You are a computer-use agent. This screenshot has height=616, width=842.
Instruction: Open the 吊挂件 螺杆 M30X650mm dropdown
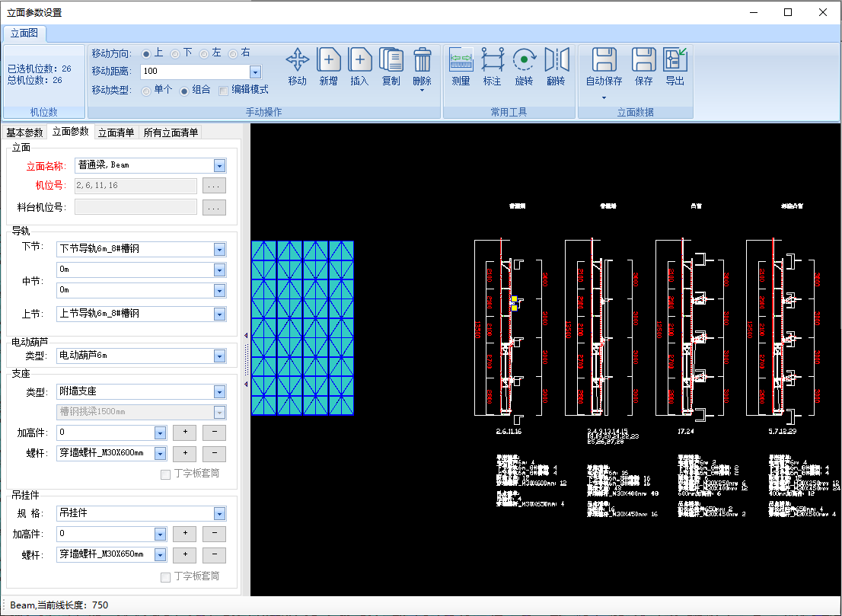click(160, 554)
